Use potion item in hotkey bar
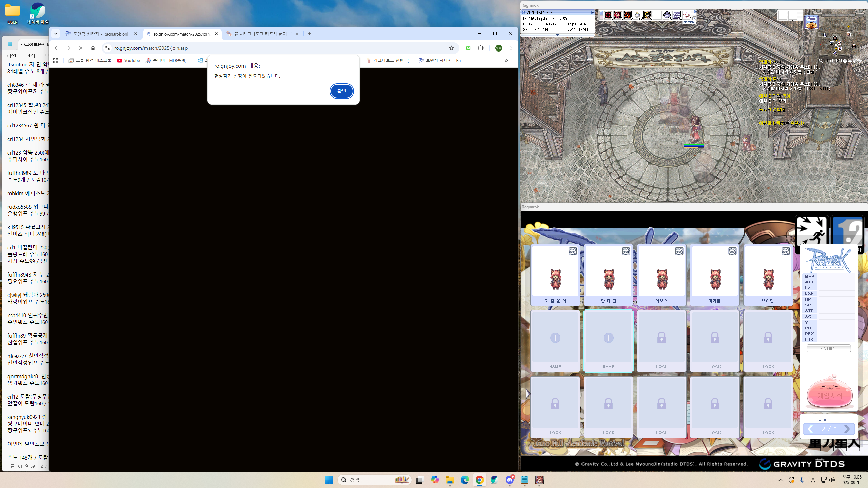The width and height of the screenshot is (868, 488). (637, 15)
